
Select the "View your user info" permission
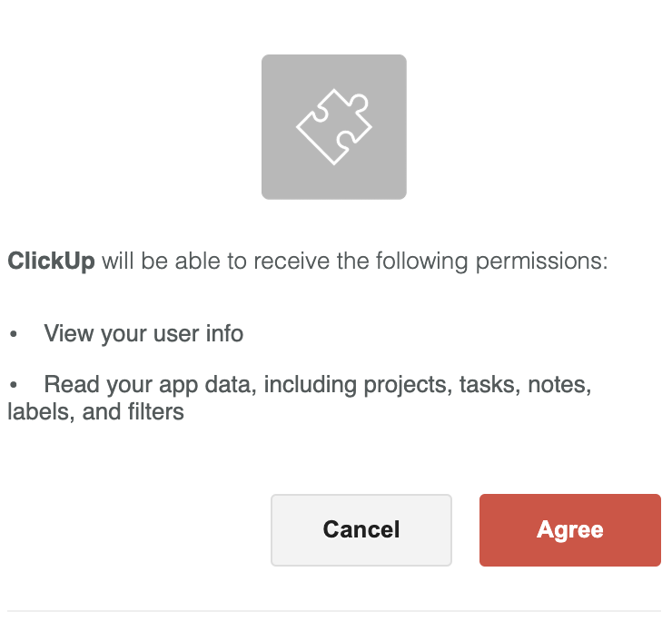(x=143, y=333)
